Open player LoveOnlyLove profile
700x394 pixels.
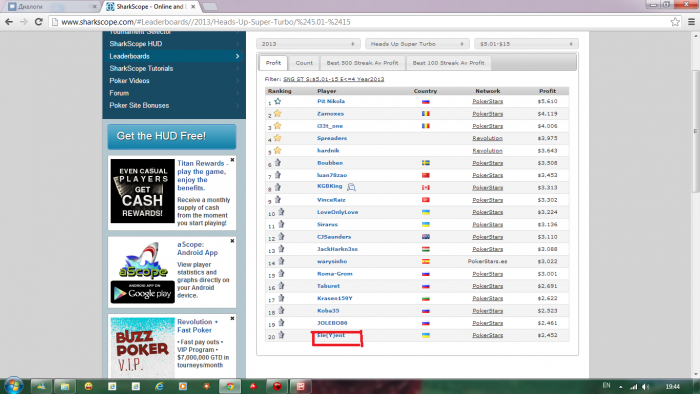(338, 212)
